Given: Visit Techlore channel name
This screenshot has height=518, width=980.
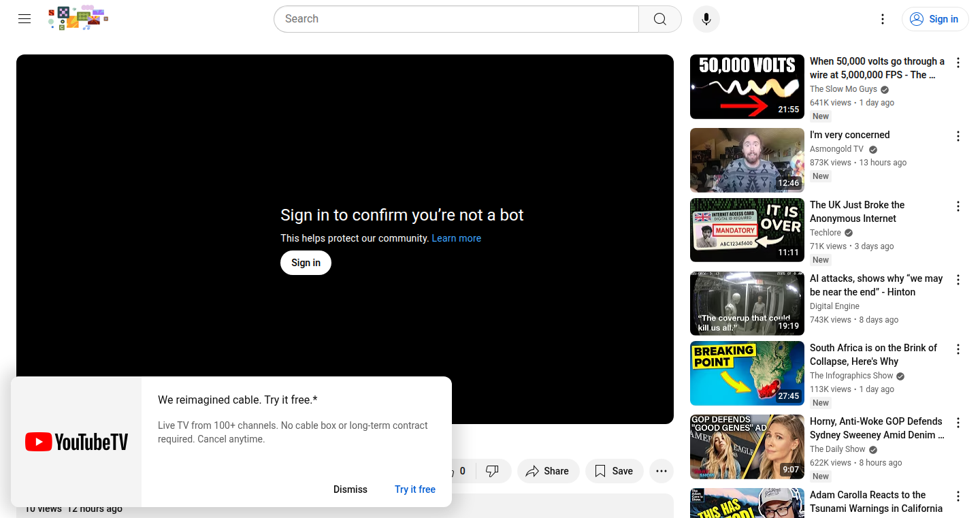Looking at the screenshot, I should tap(826, 233).
